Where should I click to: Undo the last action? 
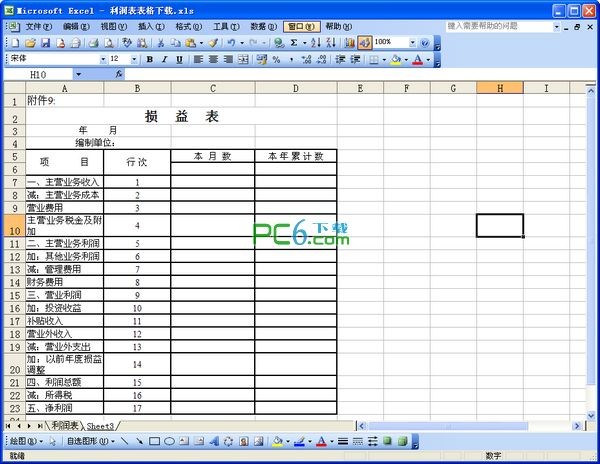[x=231, y=43]
